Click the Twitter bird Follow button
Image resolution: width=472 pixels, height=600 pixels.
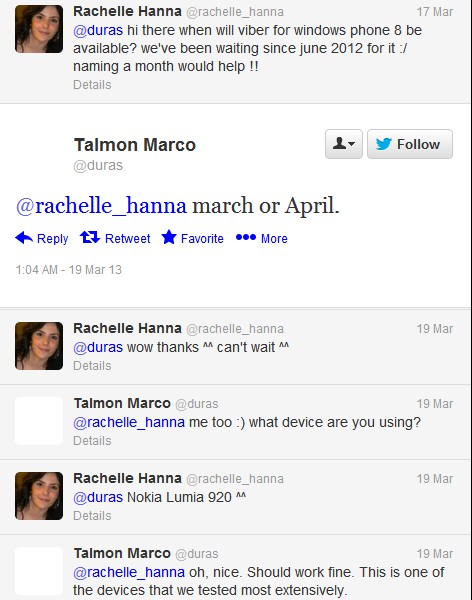(x=410, y=144)
